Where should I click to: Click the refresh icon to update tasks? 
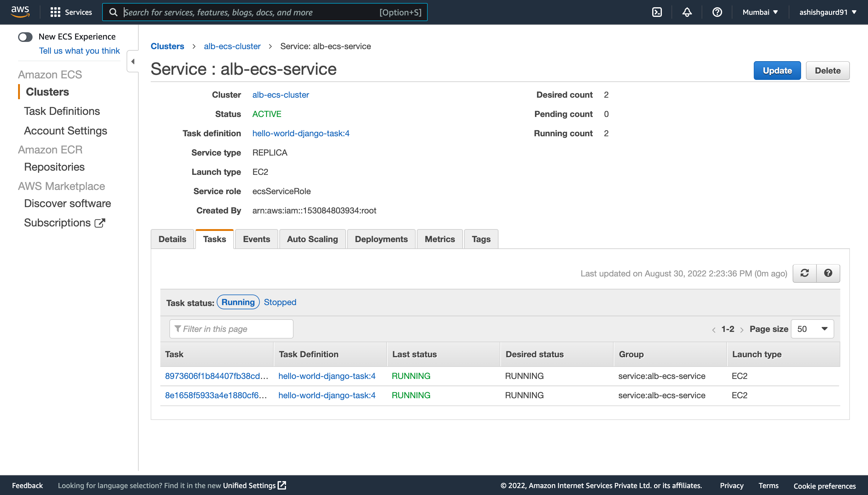(804, 273)
